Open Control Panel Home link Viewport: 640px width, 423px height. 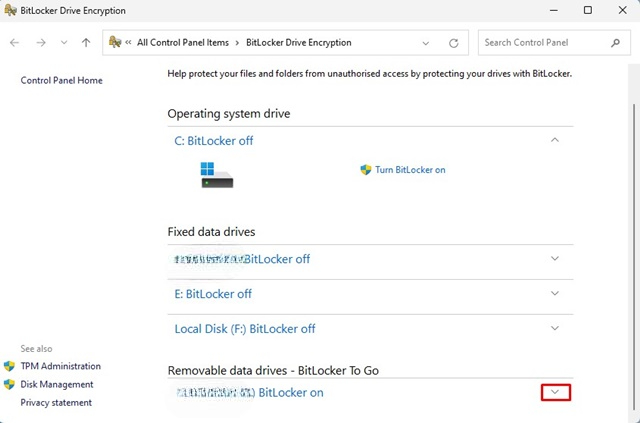point(61,80)
